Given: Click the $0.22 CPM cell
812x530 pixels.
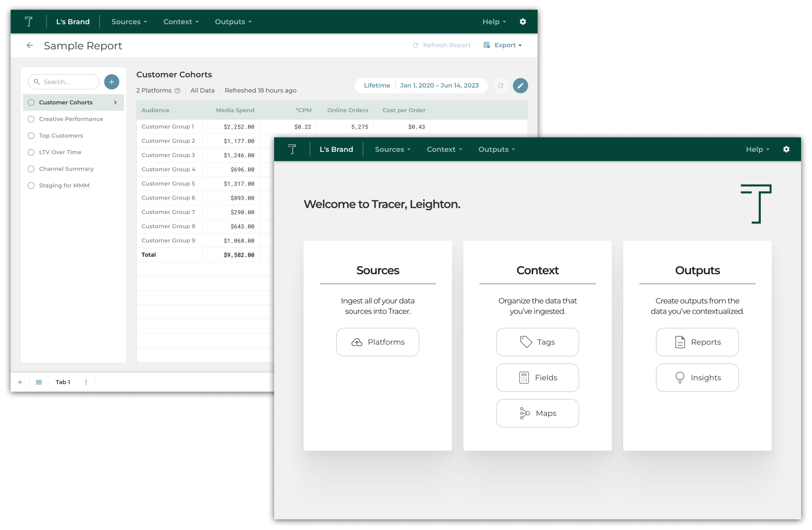Looking at the screenshot, I should pos(303,127).
